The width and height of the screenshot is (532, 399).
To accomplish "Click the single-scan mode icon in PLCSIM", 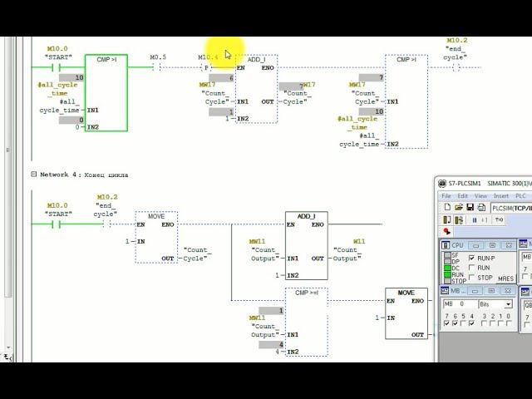I will 447,219.
